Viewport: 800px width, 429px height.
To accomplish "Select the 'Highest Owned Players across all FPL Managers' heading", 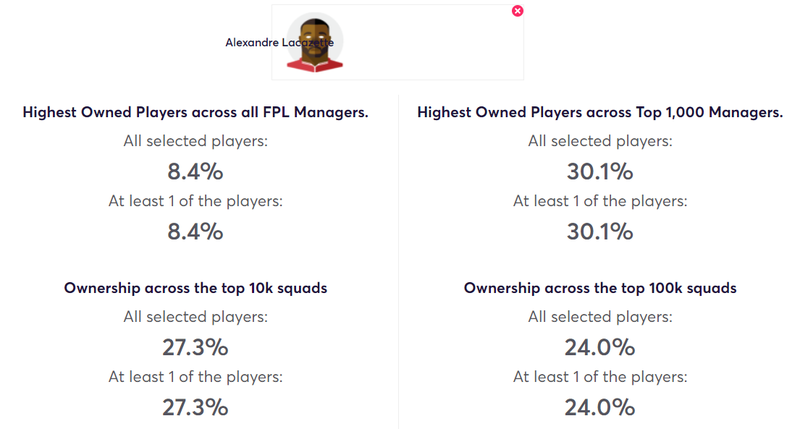I will (195, 112).
